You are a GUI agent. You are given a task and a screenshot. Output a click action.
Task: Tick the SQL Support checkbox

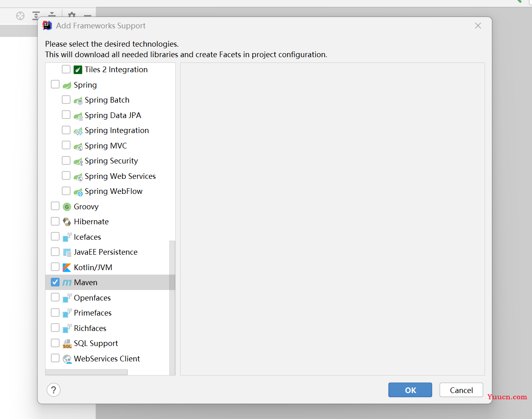coord(55,343)
